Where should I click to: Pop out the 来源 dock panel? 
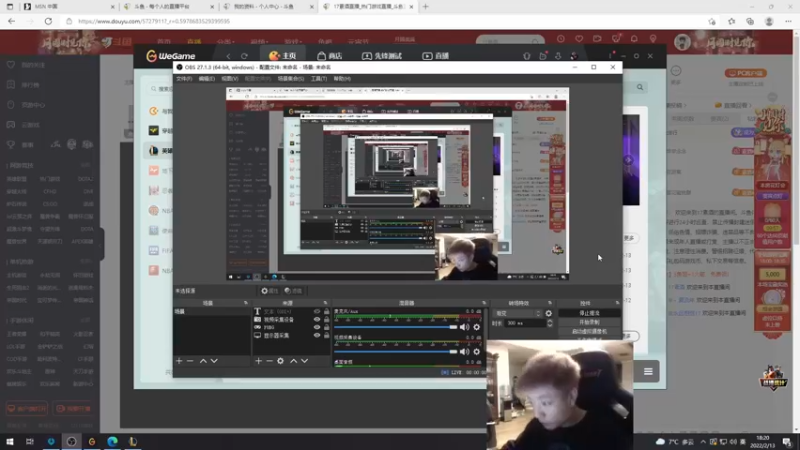point(325,303)
